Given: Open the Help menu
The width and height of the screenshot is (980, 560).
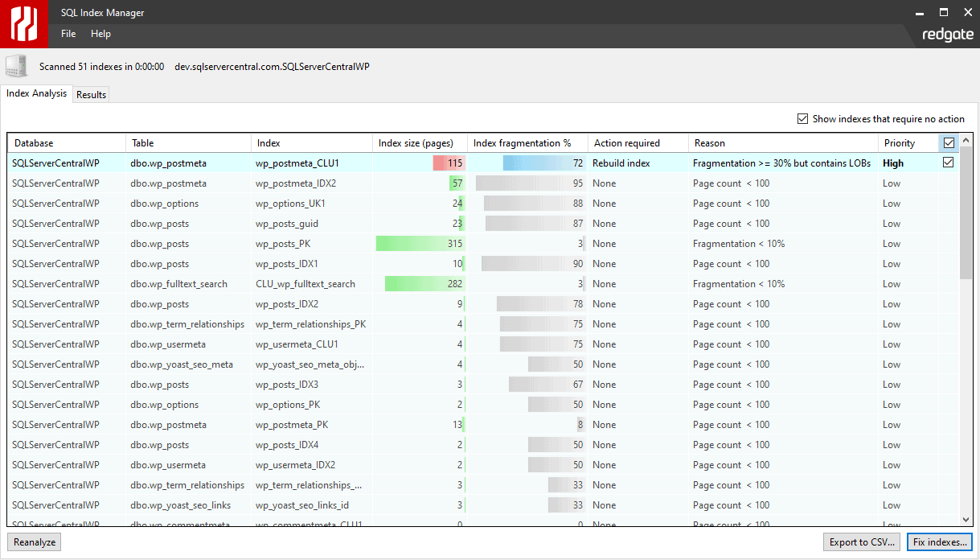Looking at the screenshot, I should pyautogui.click(x=100, y=34).
